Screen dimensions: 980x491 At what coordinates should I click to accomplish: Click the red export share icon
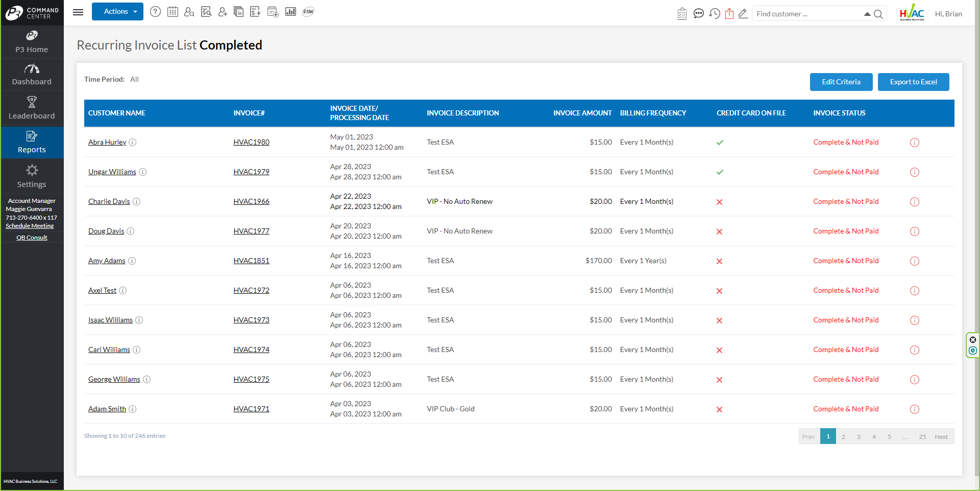tap(730, 13)
